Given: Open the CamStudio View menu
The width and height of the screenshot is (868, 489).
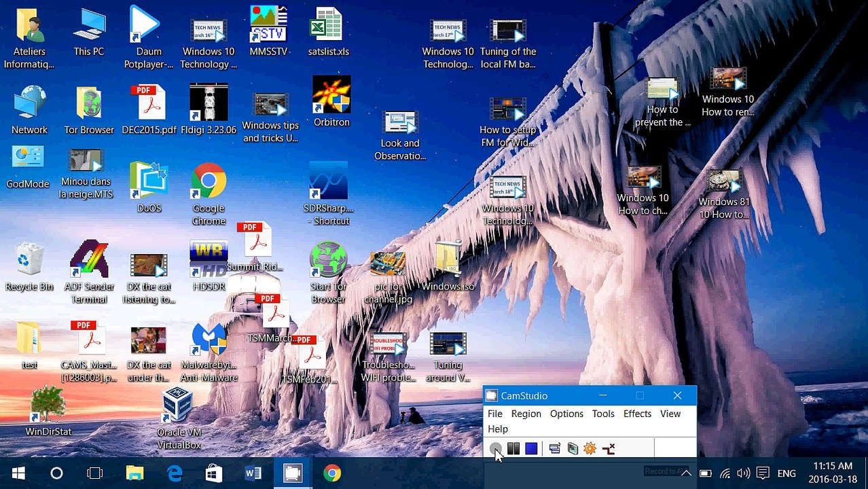Looking at the screenshot, I should point(670,414).
